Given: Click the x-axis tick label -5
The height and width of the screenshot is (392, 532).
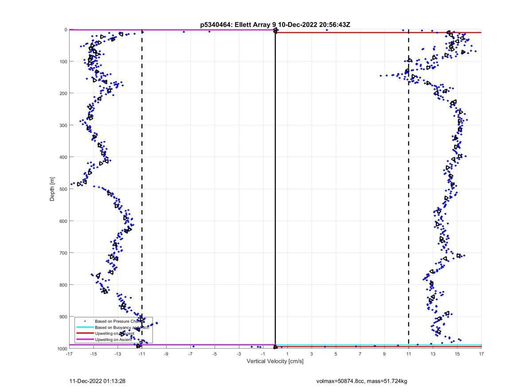Looking at the screenshot, I should pyautogui.click(x=215, y=354).
